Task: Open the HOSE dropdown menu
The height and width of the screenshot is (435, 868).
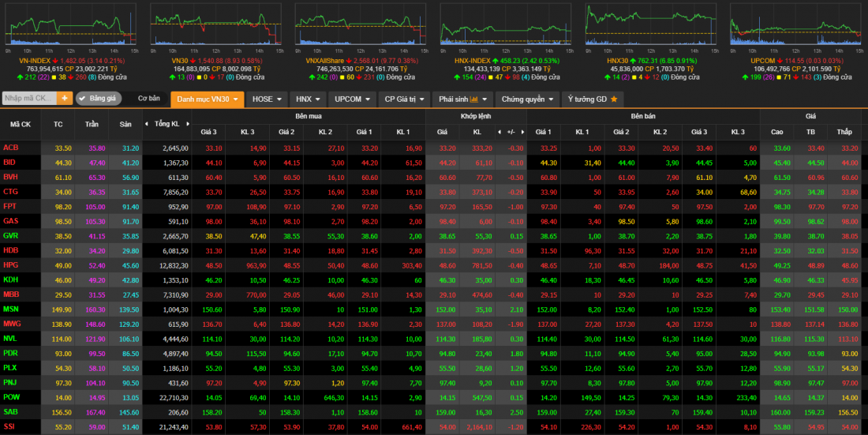Action: coord(266,99)
